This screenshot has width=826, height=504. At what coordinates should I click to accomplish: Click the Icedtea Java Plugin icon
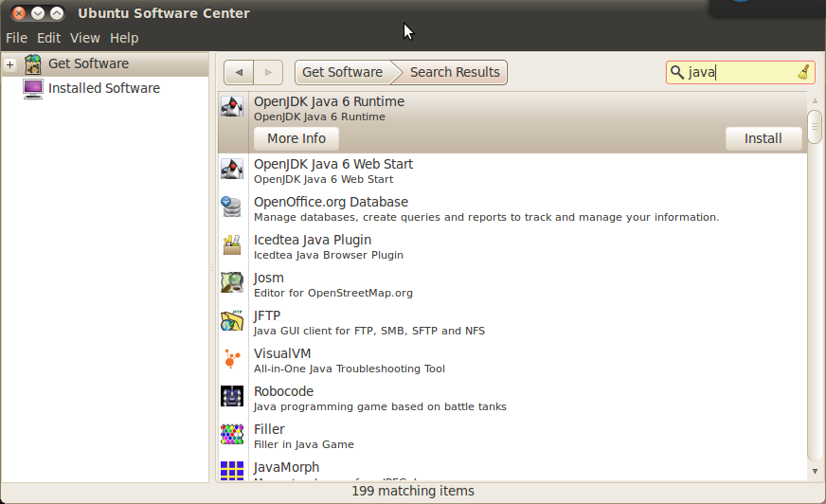[232, 245]
